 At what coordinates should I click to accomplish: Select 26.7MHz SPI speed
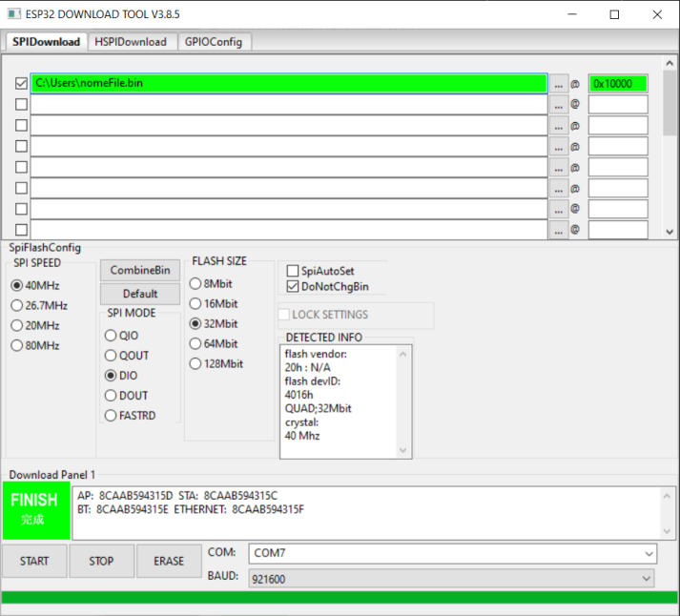point(39,305)
